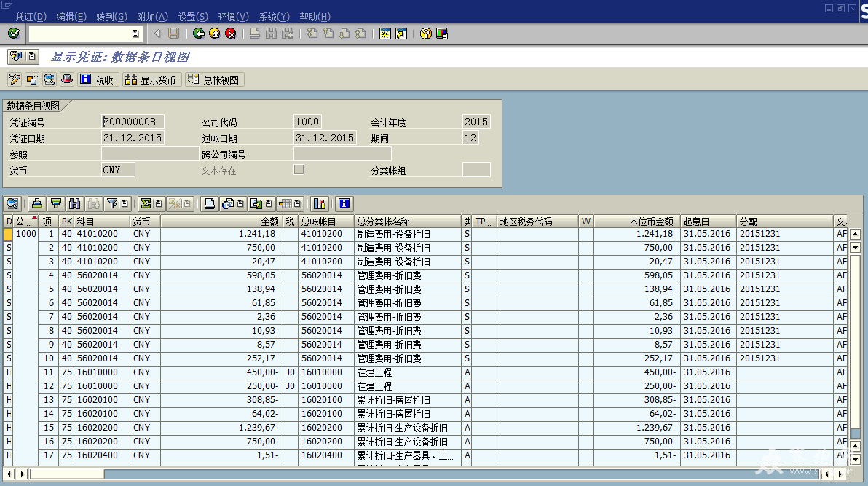Open the 凭证(D) menu

31,17
